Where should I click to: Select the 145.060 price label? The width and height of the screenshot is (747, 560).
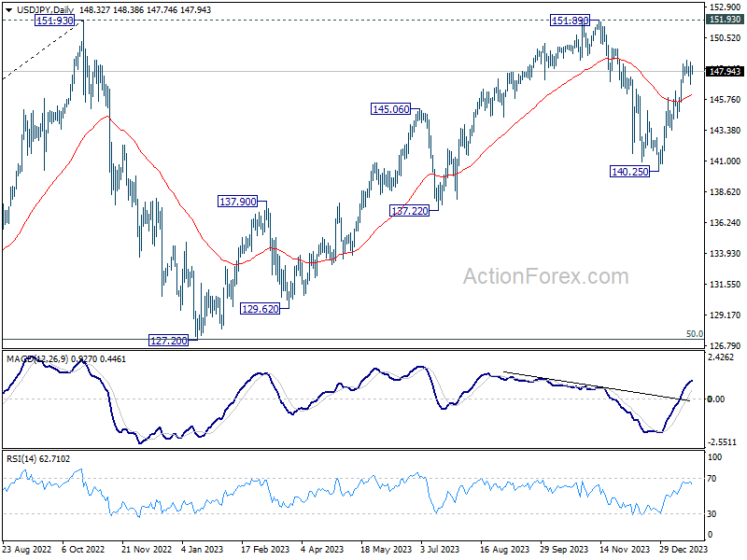(391, 109)
